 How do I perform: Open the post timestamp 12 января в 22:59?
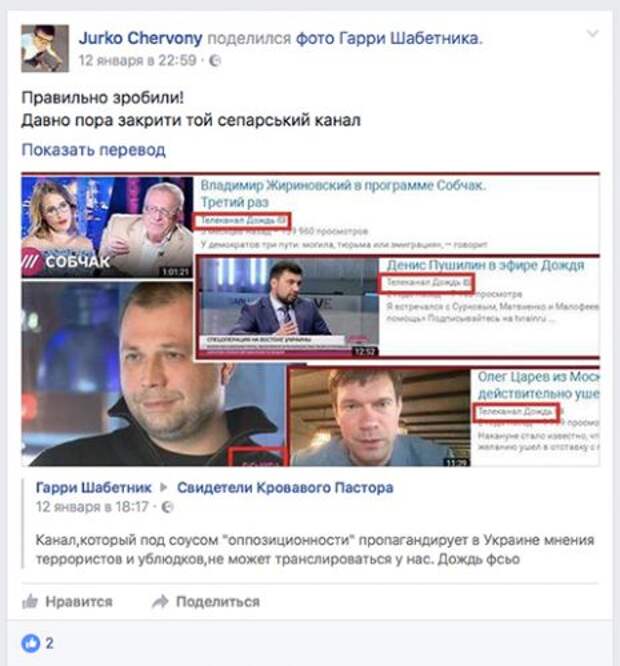[x=137, y=60]
